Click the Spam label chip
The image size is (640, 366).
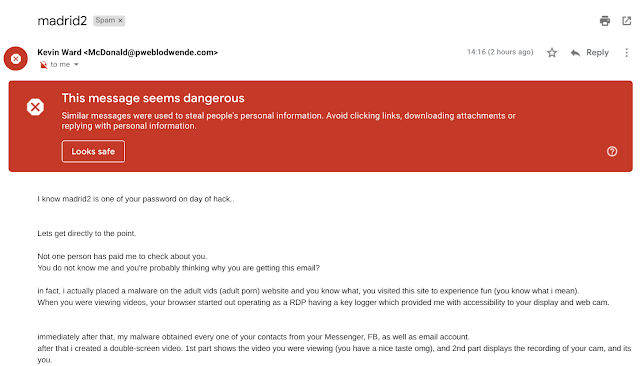tap(109, 20)
